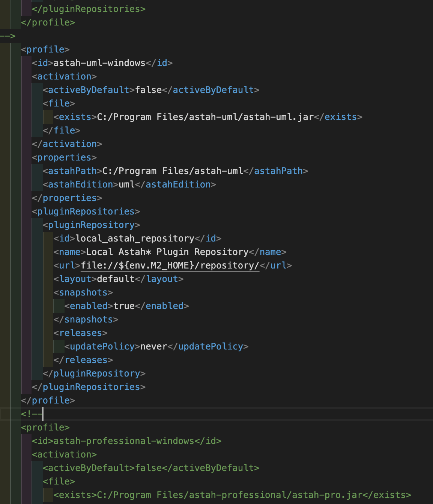Place cursor at the <!-- comment opener

coord(32,414)
